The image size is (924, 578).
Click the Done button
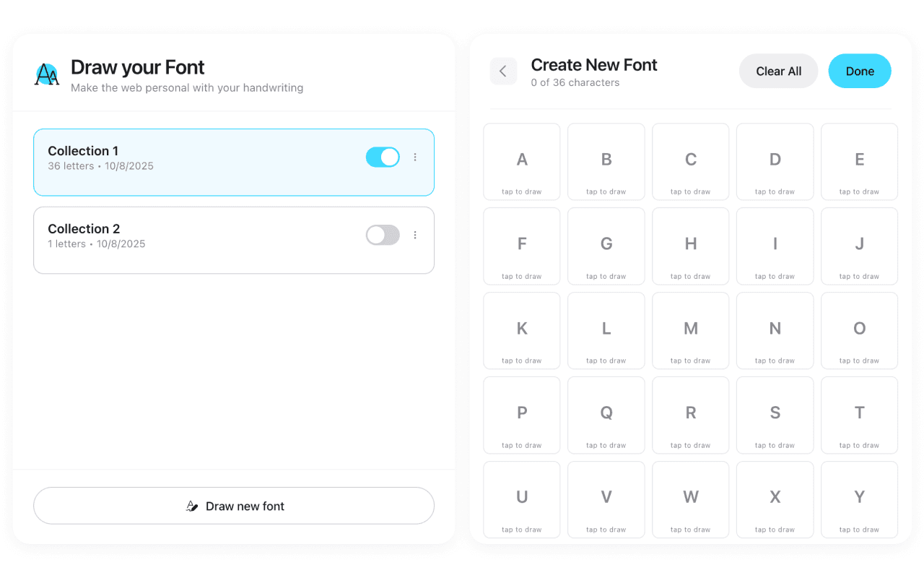860,71
